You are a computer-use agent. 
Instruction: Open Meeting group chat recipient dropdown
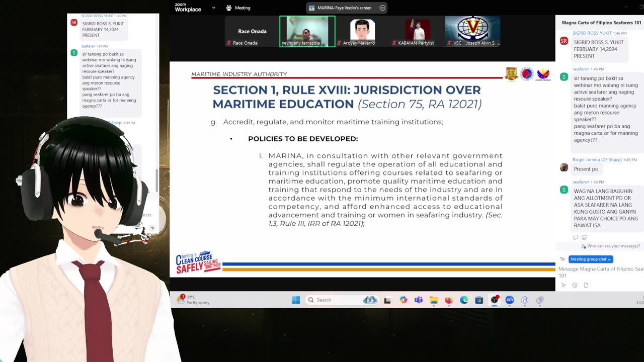[591, 259]
